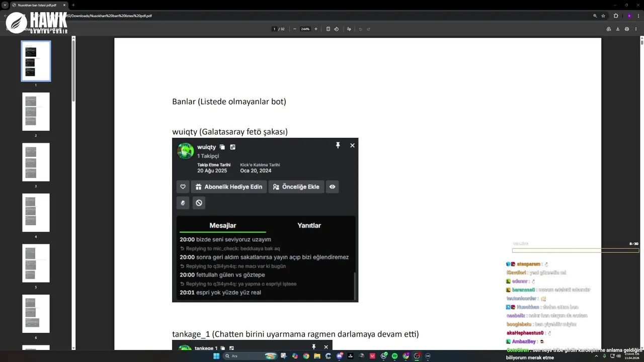The height and width of the screenshot is (362, 644).
Task: Select the Yanıtlar tab
Action: click(x=309, y=226)
